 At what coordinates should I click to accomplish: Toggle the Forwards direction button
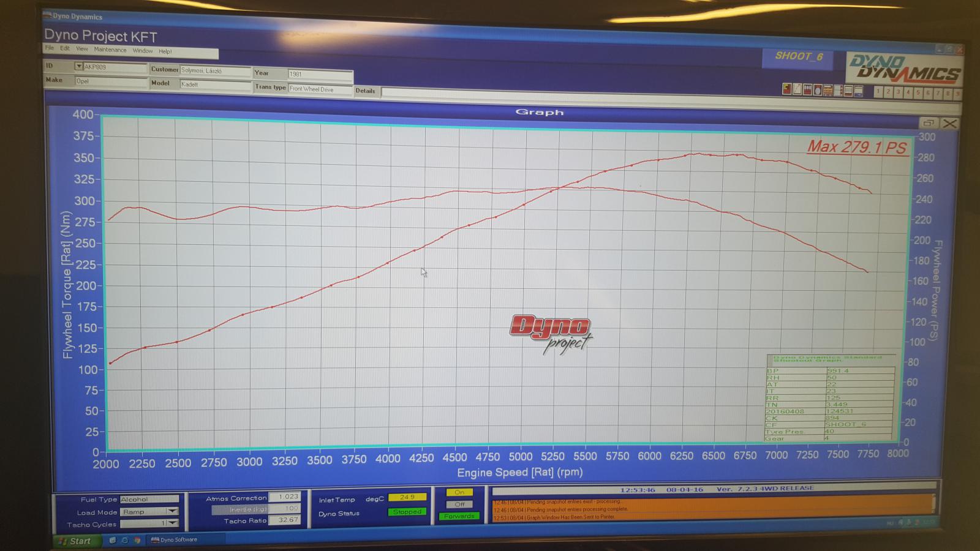click(459, 516)
